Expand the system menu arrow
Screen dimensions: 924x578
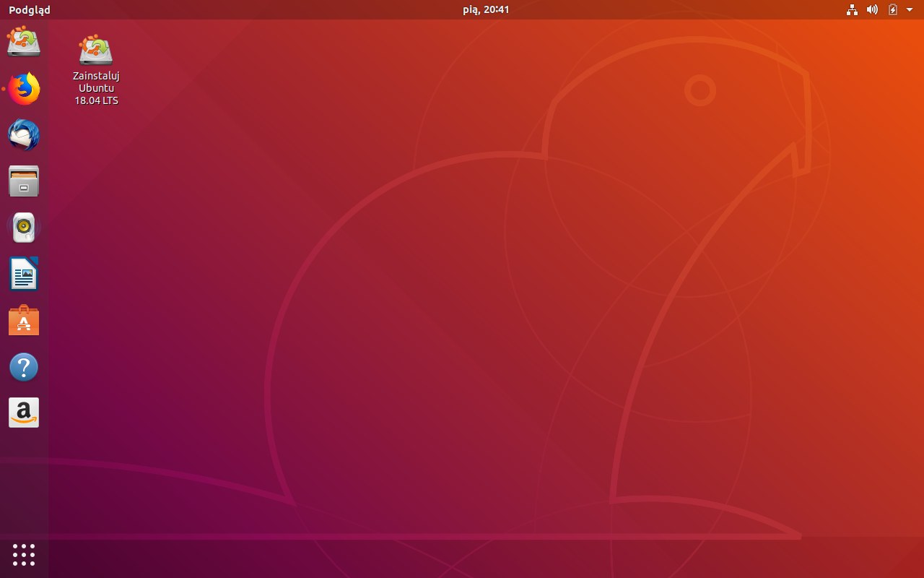click(x=910, y=10)
